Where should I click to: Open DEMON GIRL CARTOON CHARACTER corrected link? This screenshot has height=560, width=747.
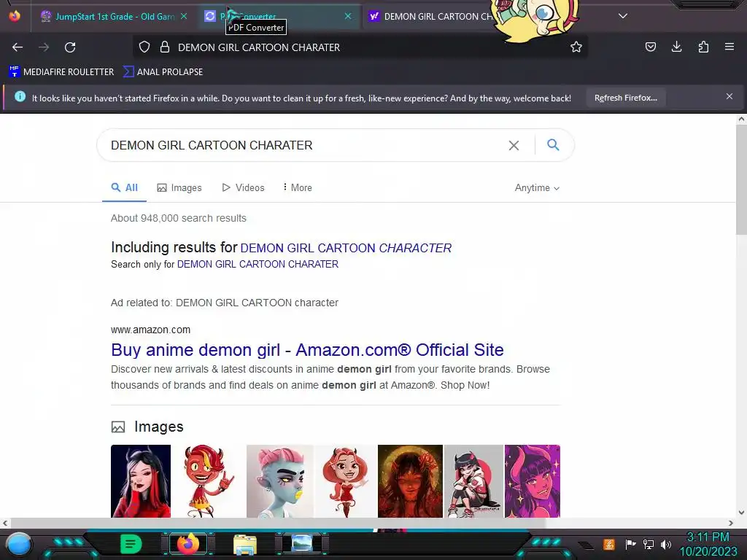346,248
